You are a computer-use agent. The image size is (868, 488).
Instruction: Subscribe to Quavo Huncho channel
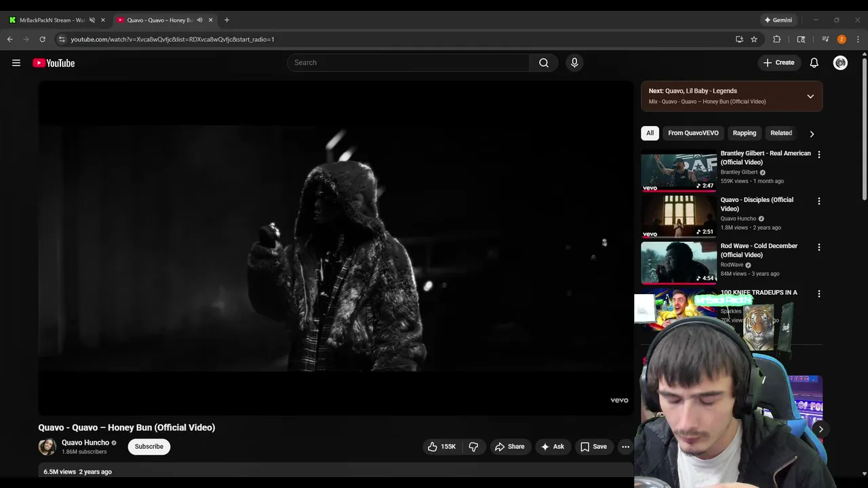click(149, 447)
